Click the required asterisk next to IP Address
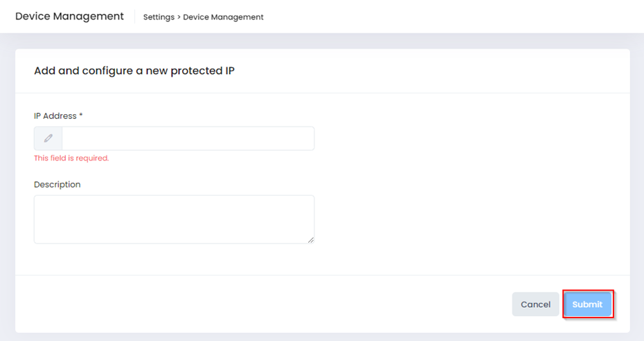Image resolution: width=644 pixels, height=341 pixels. click(81, 116)
